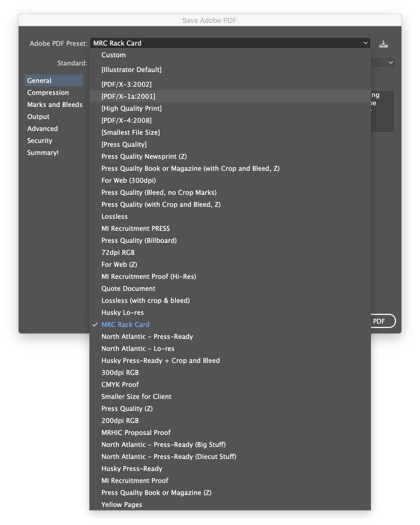Pick the [PDF/X-3:2002] preset
This screenshot has width=420, height=525.
coord(230,84)
